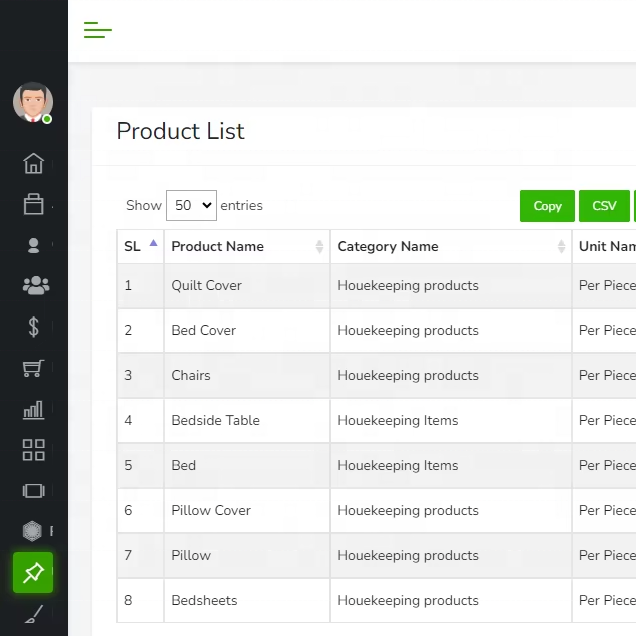
Task: Open the home icon in sidebar
Action: (x=34, y=163)
